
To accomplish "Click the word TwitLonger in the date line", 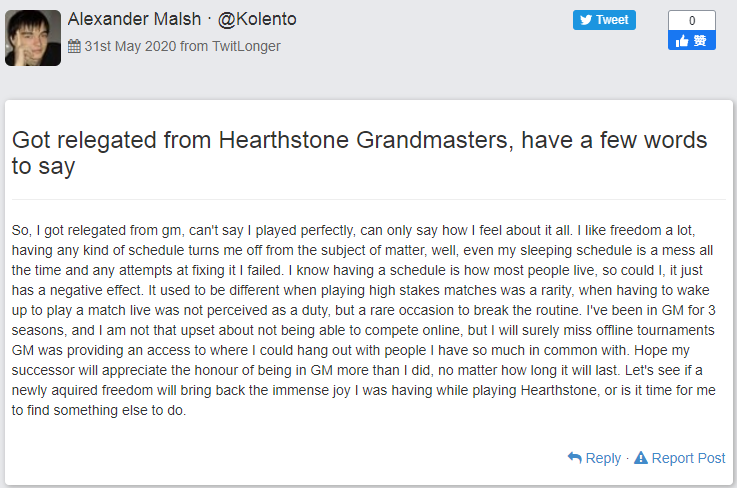I will tap(248, 46).
